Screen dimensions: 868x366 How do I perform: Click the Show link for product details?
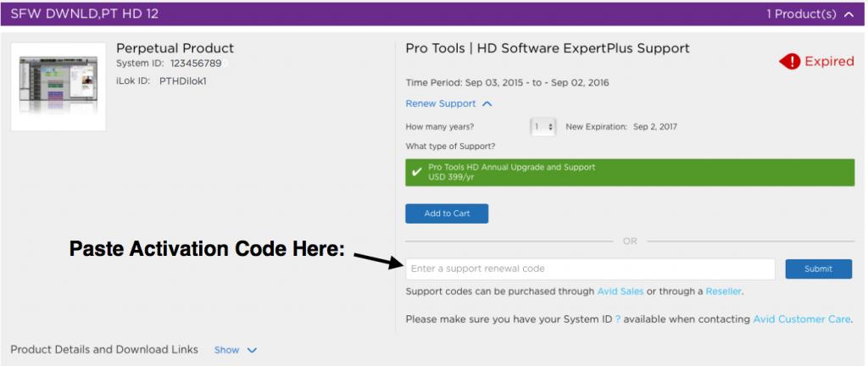pos(226,350)
